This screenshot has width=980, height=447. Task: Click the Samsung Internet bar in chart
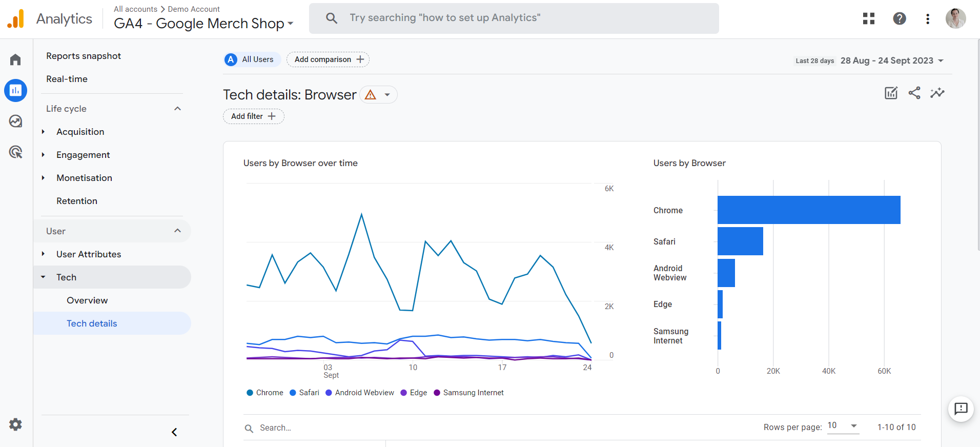(720, 335)
